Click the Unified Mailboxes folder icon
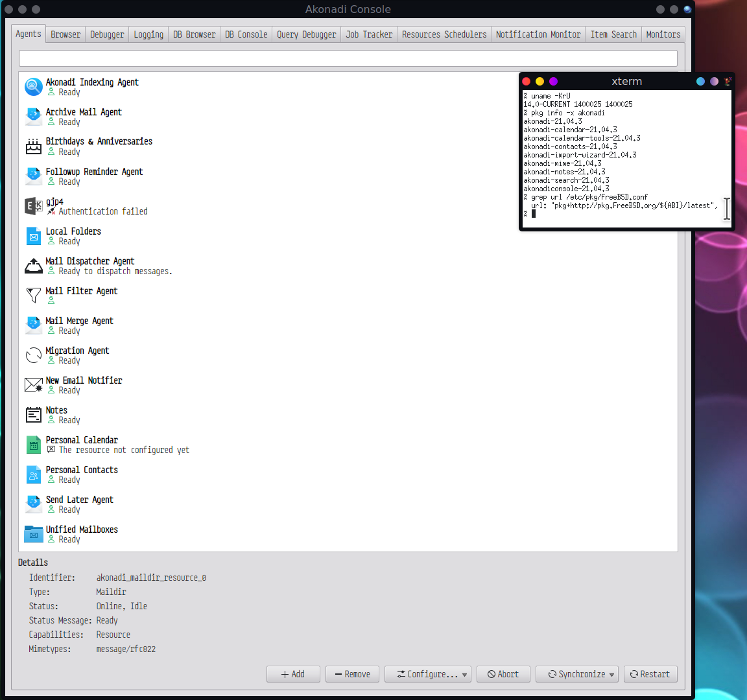The width and height of the screenshot is (747, 700). coord(34,534)
